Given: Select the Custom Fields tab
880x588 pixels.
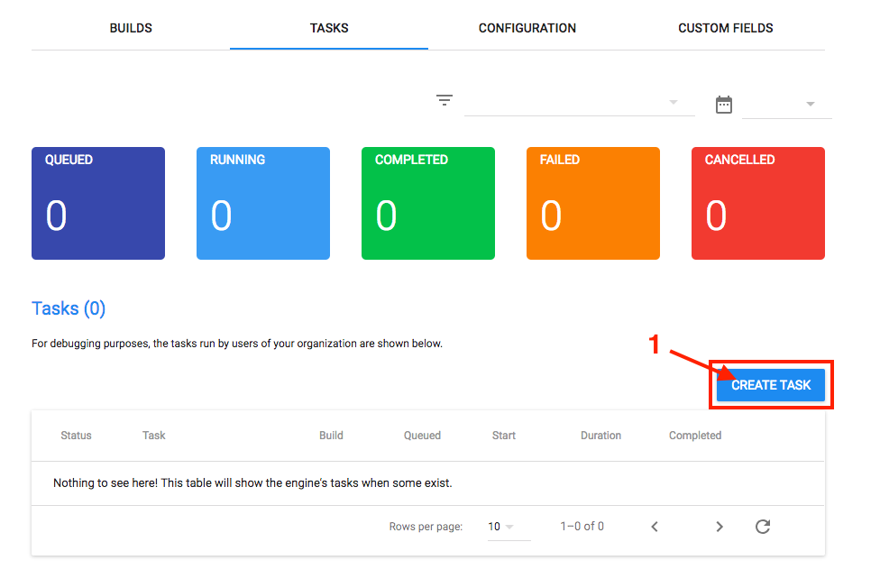Looking at the screenshot, I should click(726, 28).
